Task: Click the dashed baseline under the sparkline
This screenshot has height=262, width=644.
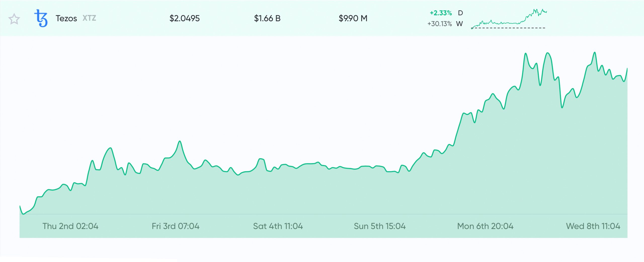Action: pos(508,28)
